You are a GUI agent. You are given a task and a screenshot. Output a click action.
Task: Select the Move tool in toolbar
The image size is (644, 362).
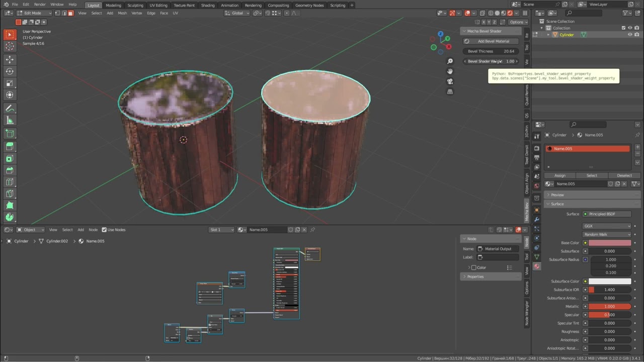tap(10, 59)
